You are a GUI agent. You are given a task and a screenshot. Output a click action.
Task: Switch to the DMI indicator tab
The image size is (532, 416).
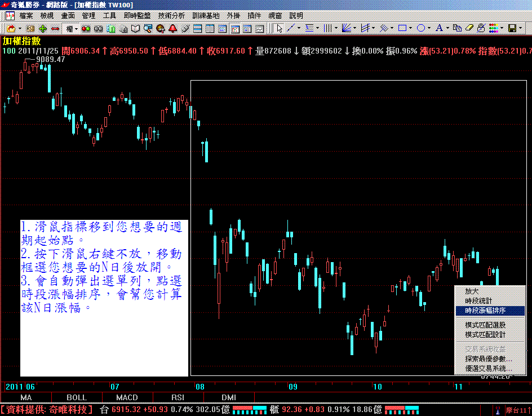(x=229, y=397)
